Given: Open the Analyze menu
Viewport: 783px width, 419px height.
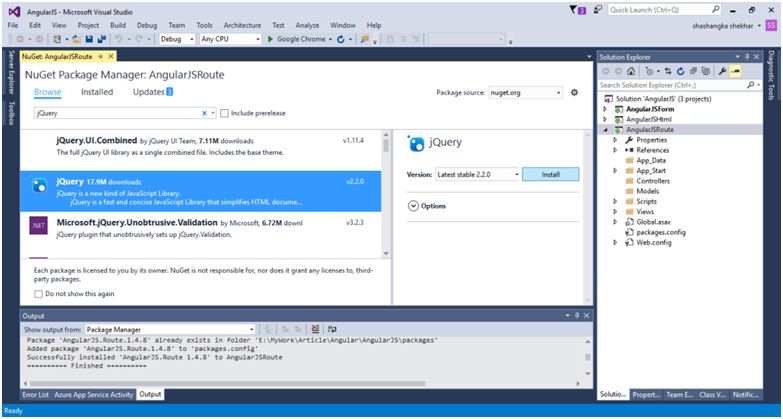Looking at the screenshot, I should (307, 25).
